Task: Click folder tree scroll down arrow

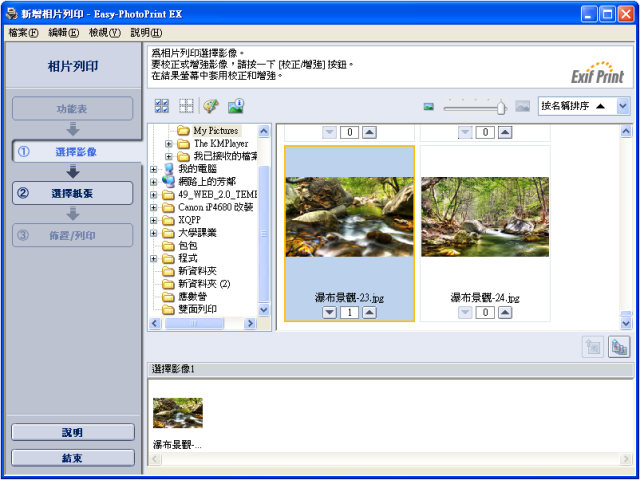Action: click(264, 310)
